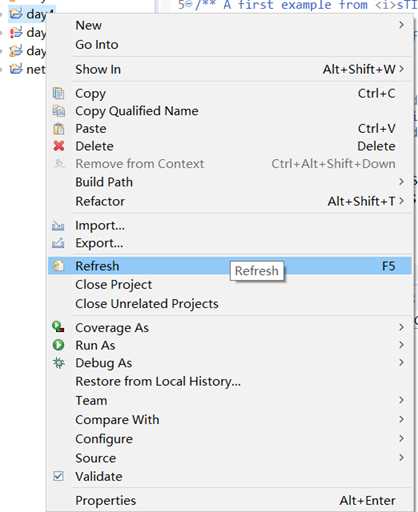Viewport: 418px width, 512px height.
Task: Toggle the Validate checkbox
Action: [x=58, y=476]
